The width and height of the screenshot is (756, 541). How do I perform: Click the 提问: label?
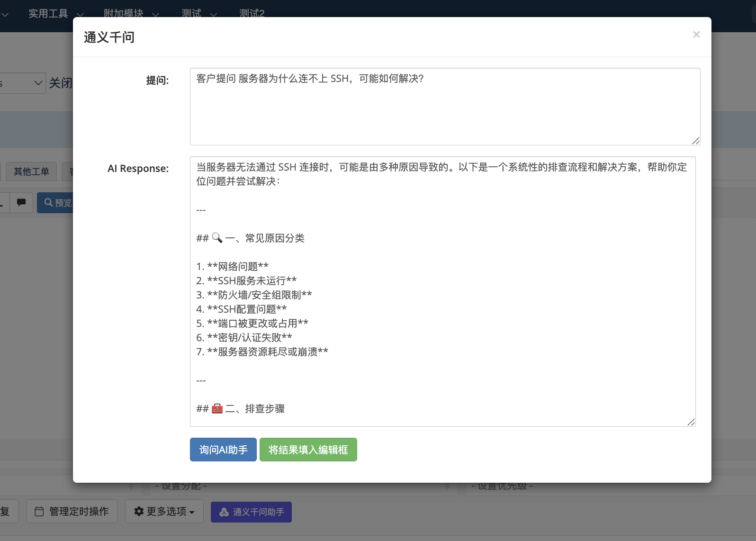point(157,81)
